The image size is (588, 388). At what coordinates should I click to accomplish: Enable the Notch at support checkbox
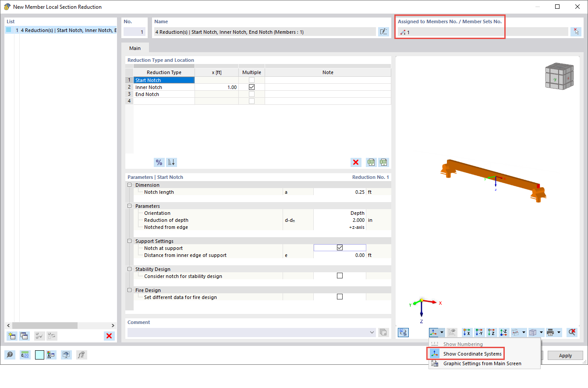340,247
